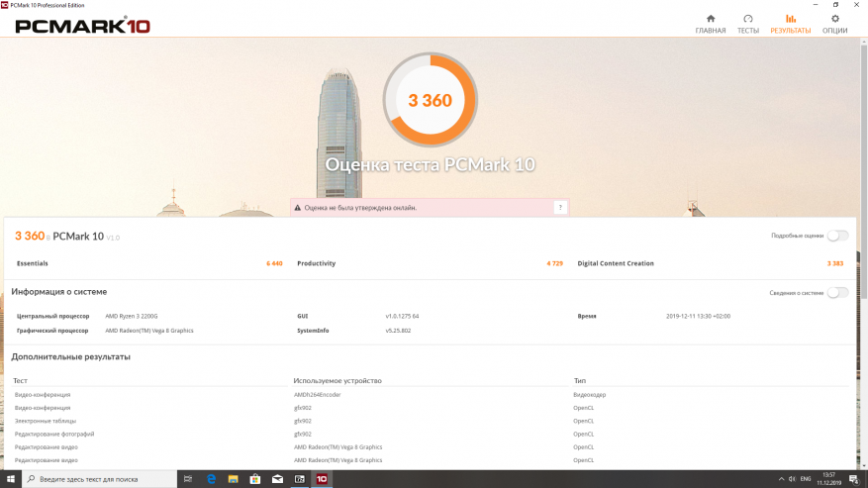Click the Информация о системе heading

pos(59,292)
